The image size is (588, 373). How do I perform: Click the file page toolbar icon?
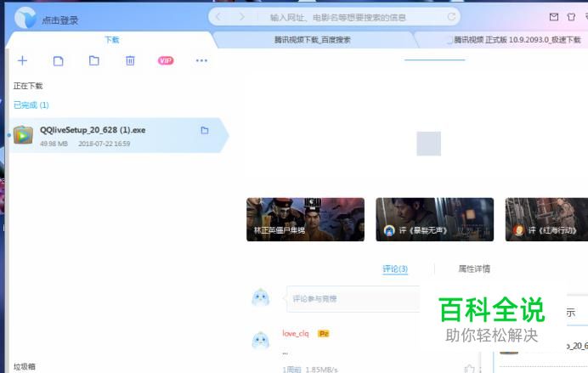(58, 60)
